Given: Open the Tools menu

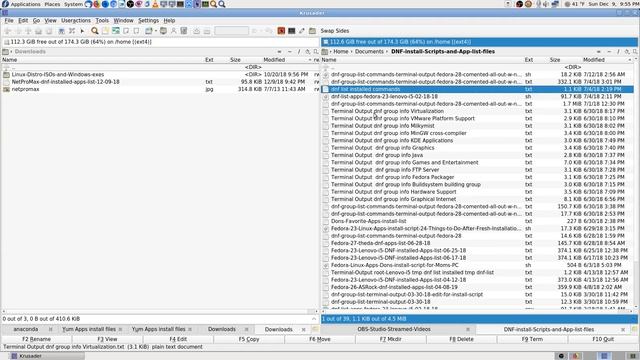Looking at the screenshot, I should [x=102, y=20].
